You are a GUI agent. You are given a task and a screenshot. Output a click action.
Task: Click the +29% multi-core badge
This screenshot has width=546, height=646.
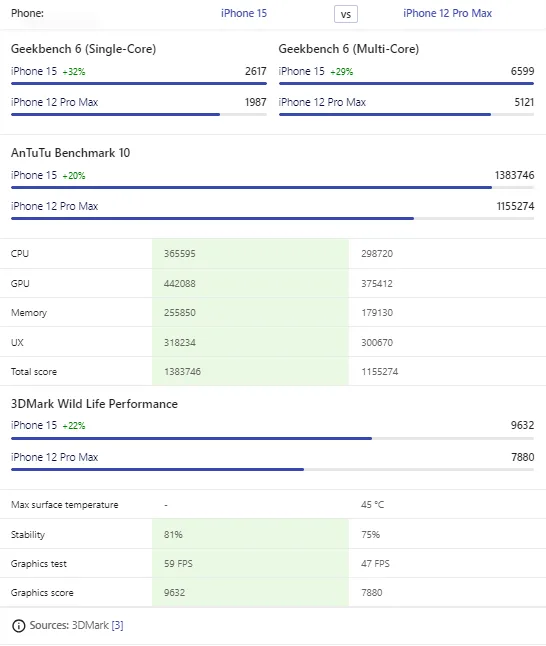(342, 72)
